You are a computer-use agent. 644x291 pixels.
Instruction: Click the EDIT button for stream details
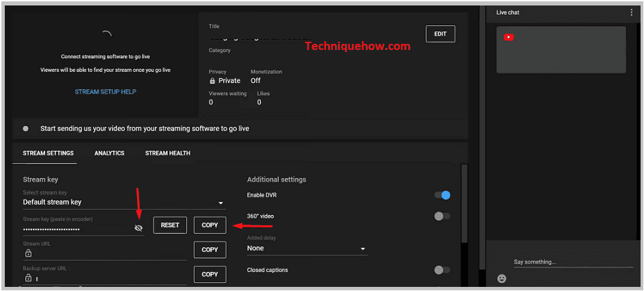[441, 34]
